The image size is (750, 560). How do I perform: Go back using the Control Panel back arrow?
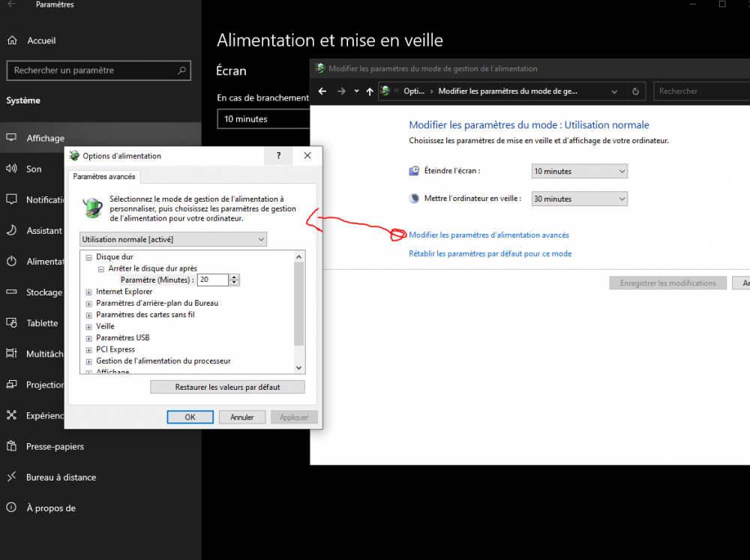[322, 91]
